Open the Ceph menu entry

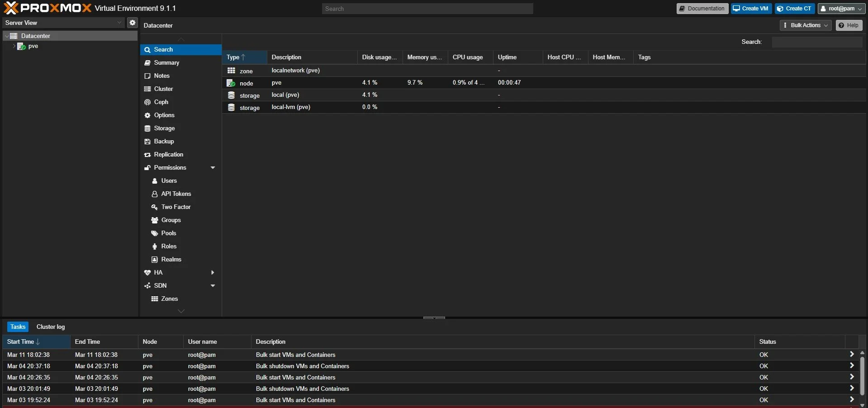tap(161, 102)
